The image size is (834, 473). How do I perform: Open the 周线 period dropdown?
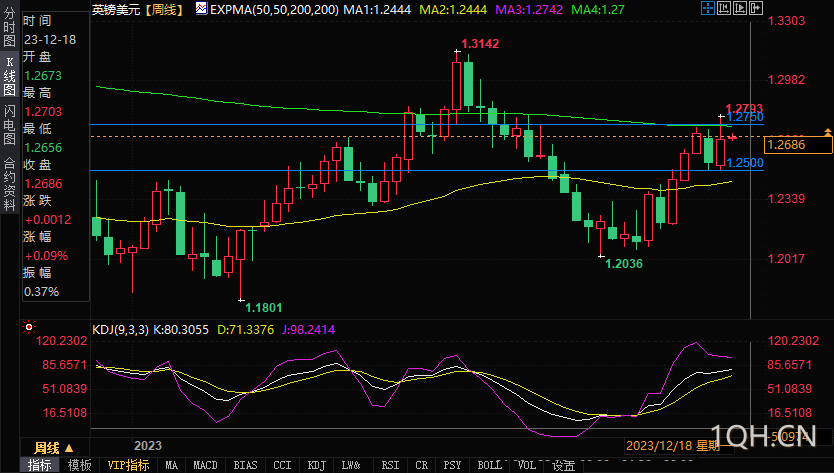tap(51, 447)
